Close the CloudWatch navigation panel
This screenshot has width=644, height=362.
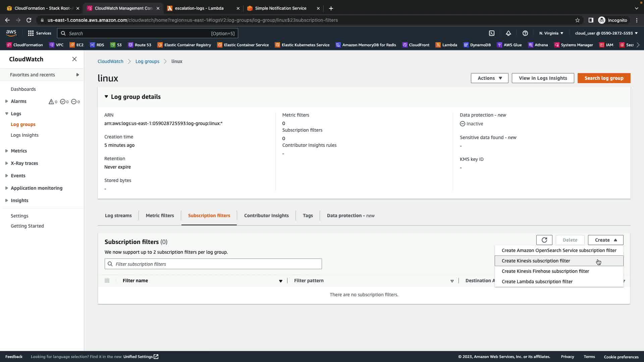(x=74, y=59)
